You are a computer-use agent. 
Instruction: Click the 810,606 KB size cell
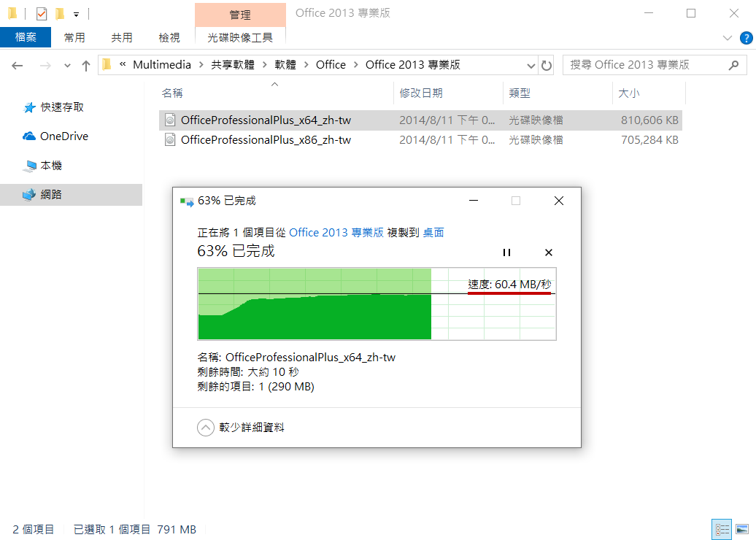pyautogui.click(x=649, y=120)
